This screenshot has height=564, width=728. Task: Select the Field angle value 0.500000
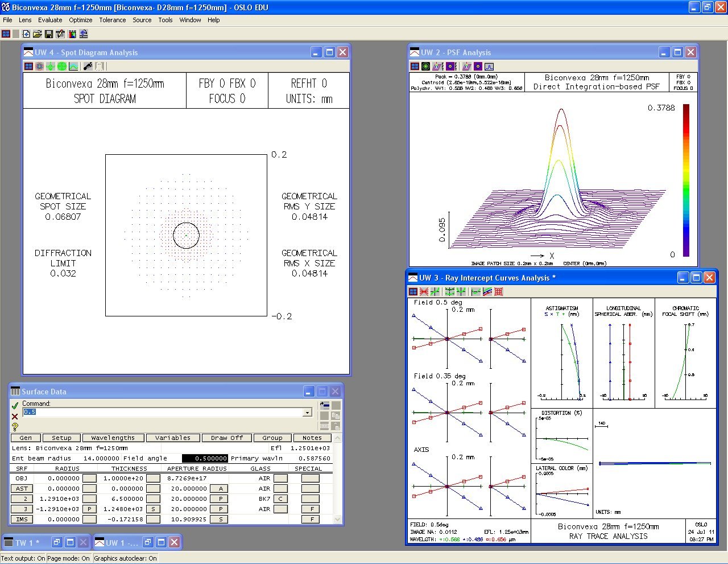pyautogui.click(x=205, y=458)
